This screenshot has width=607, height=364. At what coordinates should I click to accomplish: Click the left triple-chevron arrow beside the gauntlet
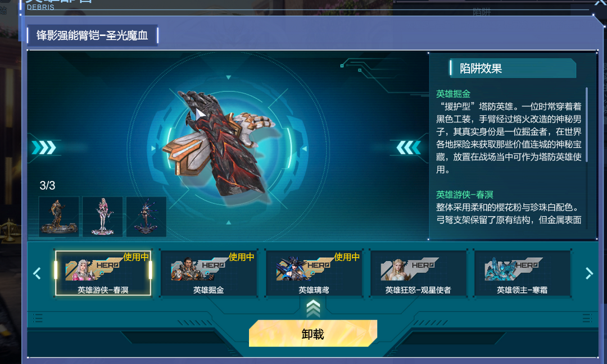(44, 148)
